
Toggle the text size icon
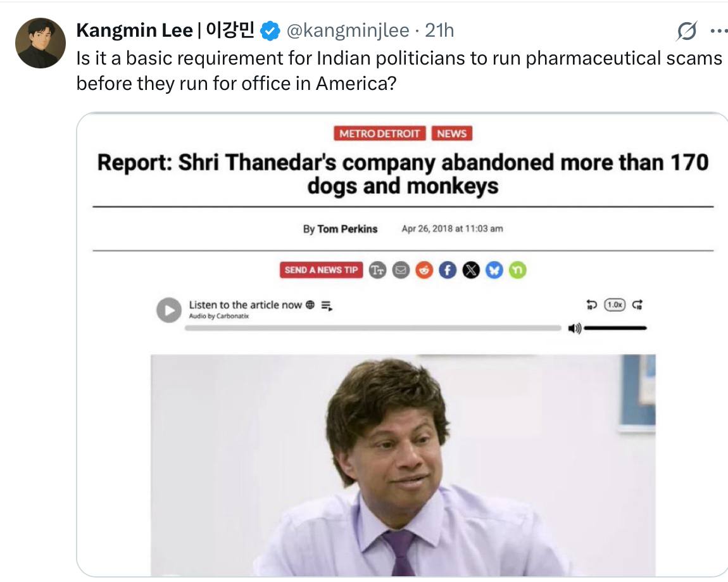pos(377,270)
